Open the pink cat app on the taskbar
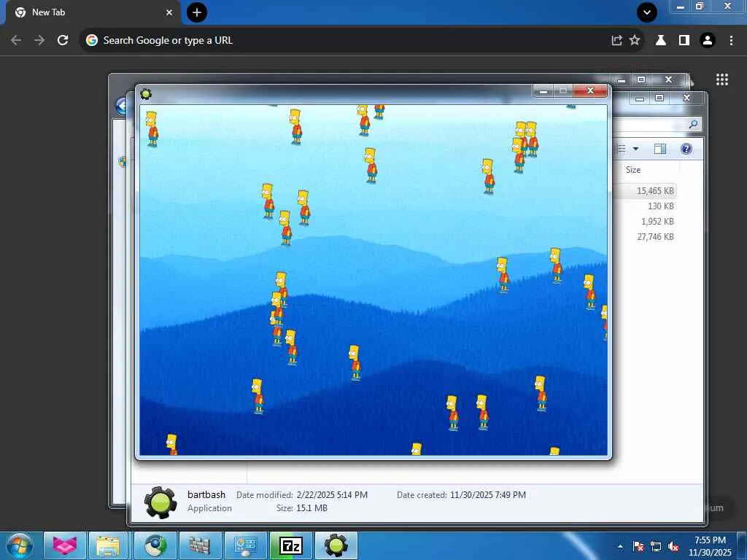 pyautogui.click(x=64, y=545)
